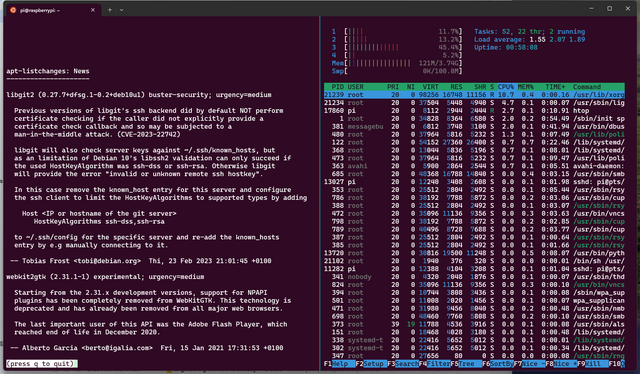Image resolution: width=640 pixels, height=374 pixels.
Task: Click F8 Nice plus to raise niceness
Action: 561,363
